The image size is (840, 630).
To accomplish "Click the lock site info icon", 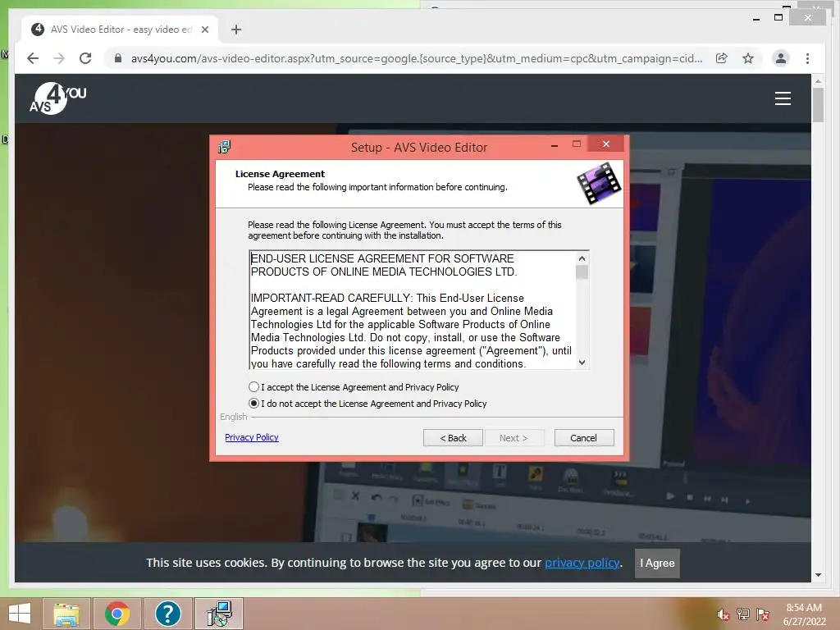I will coord(118,58).
